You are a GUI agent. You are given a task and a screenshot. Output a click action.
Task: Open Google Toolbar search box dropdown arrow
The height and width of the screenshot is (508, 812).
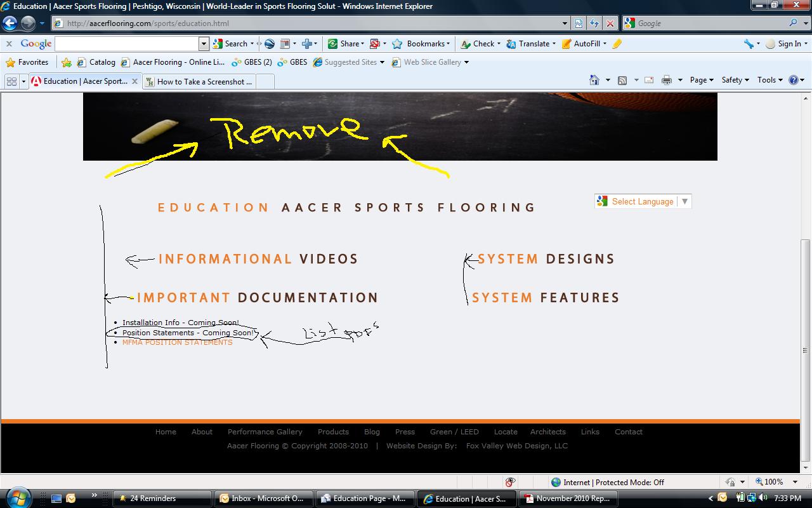click(x=204, y=44)
